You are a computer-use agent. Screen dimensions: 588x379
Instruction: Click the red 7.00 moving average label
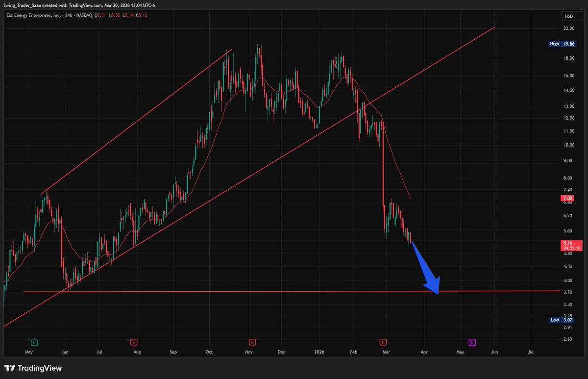click(568, 198)
